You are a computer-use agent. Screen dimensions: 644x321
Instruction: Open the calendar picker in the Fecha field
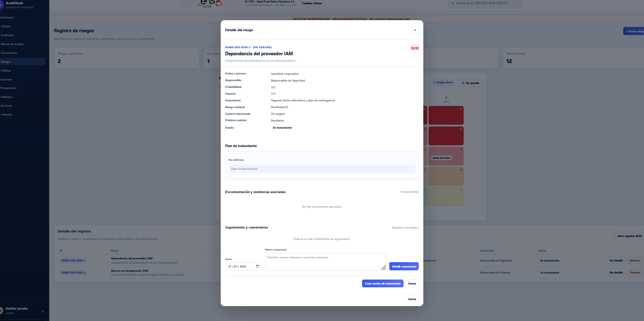(258, 266)
